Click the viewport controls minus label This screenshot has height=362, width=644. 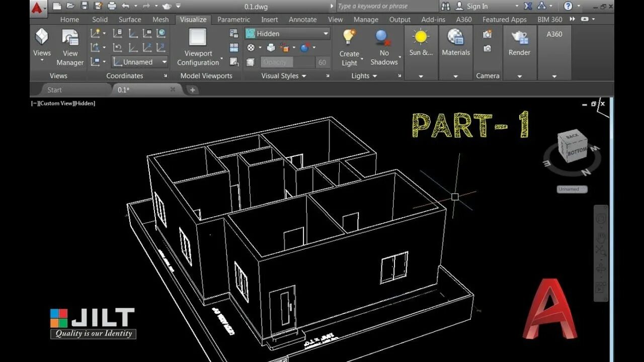pyautogui.click(x=35, y=104)
